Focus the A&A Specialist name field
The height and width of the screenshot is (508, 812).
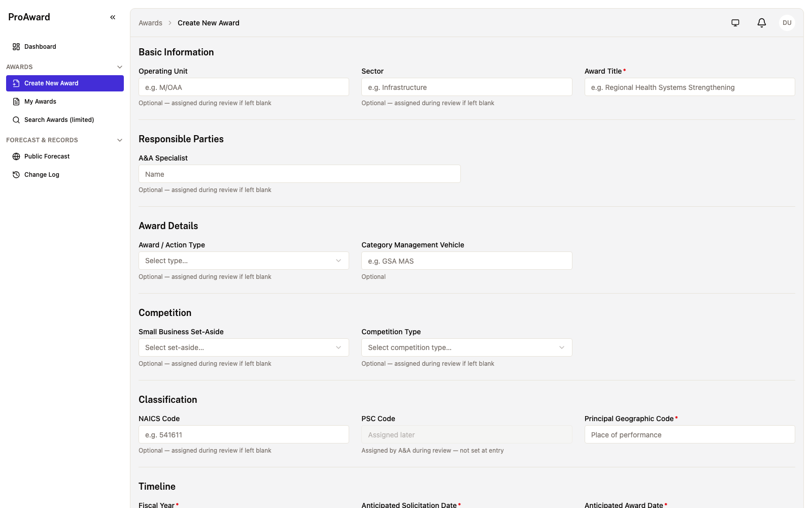(x=299, y=174)
